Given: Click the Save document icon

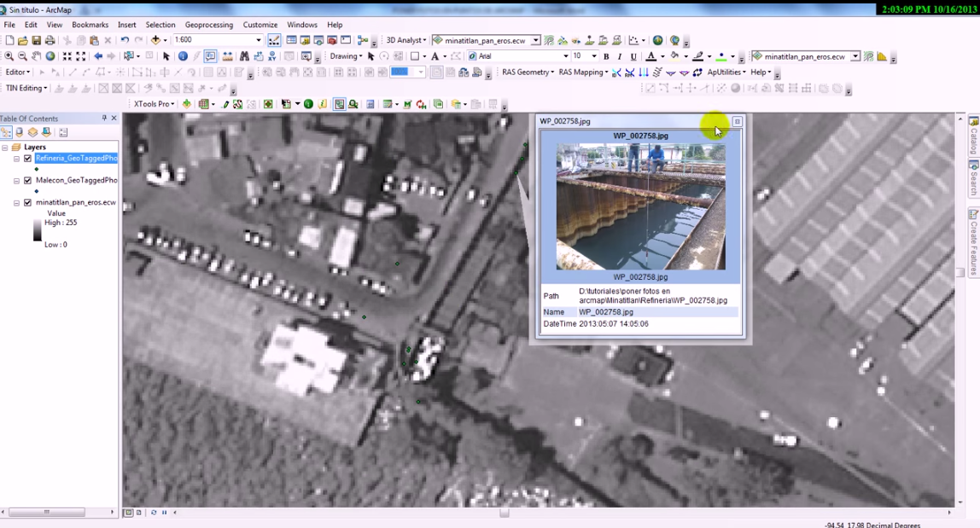Looking at the screenshot, I should (x=36, y=40).
